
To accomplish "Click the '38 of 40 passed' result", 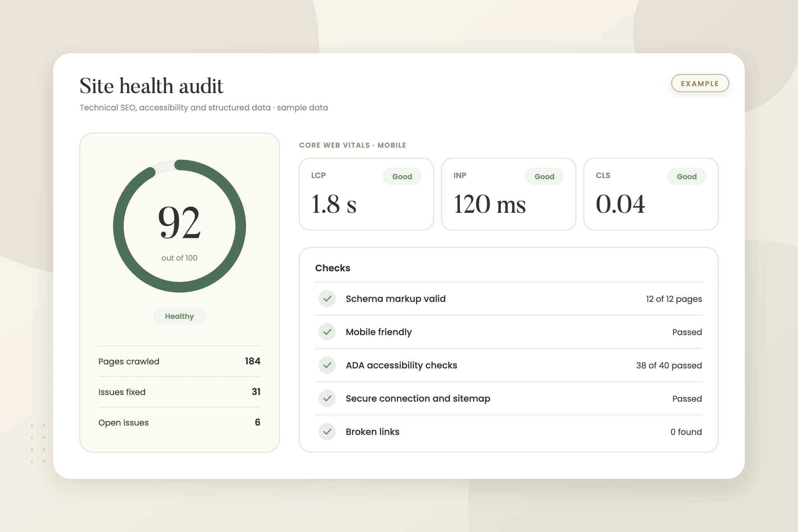I will [x=669, y=365].
